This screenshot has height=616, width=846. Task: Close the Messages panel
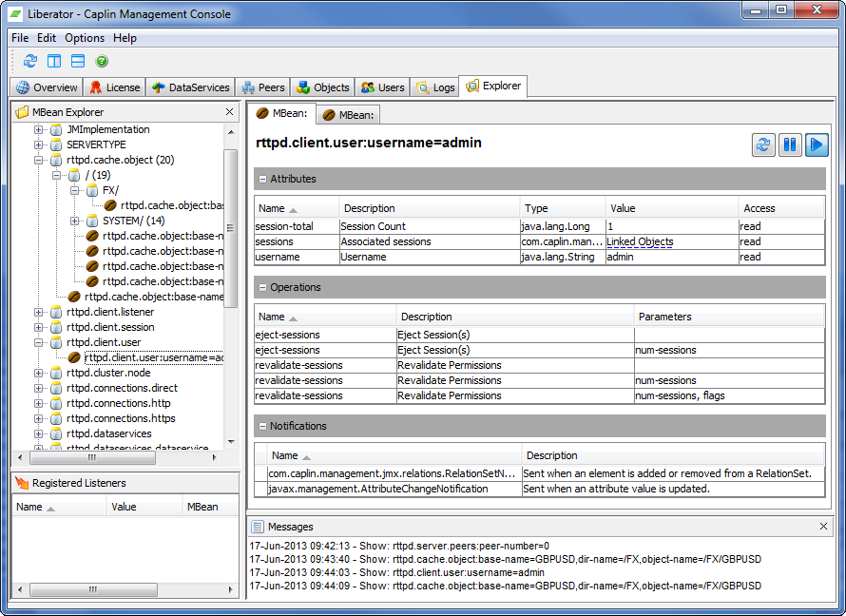click(823, 526)
